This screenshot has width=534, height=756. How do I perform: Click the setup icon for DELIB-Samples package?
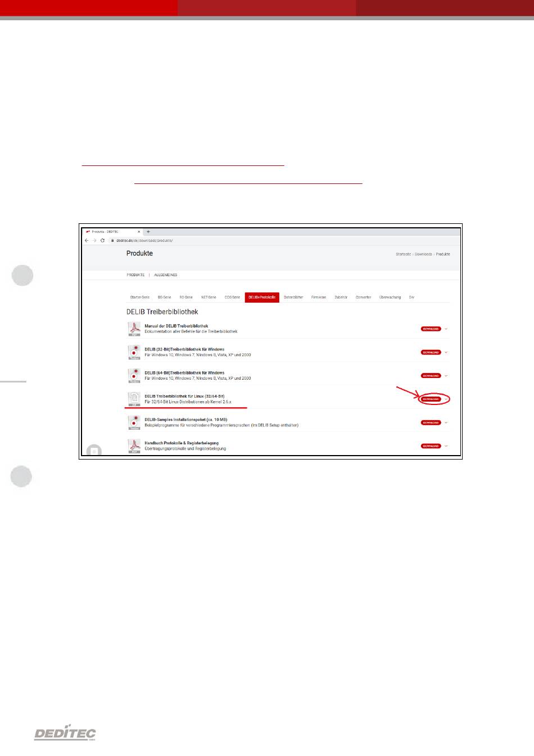pos(134,422)
